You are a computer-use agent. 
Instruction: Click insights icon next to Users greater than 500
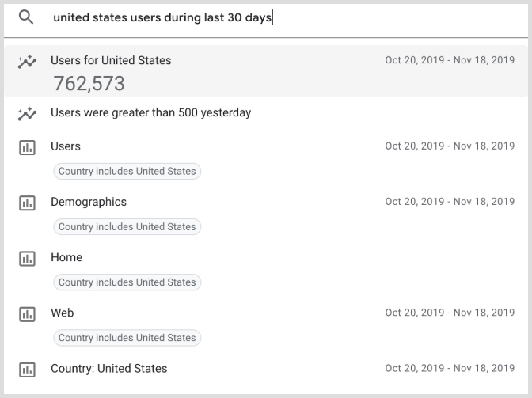[27, 114]
